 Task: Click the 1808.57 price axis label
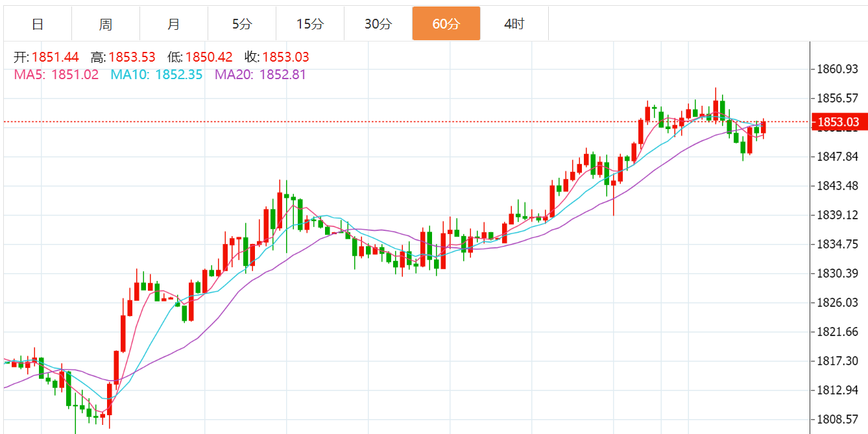(x=838, y=419)
